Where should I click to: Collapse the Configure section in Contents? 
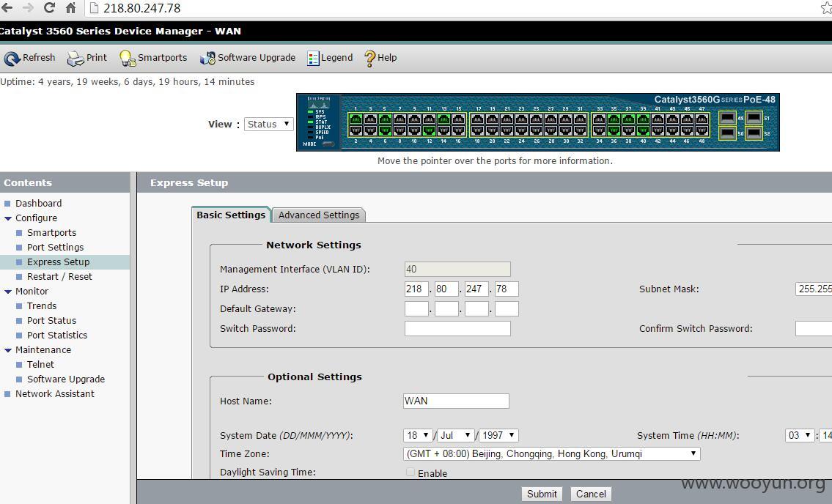click(8, 218)
